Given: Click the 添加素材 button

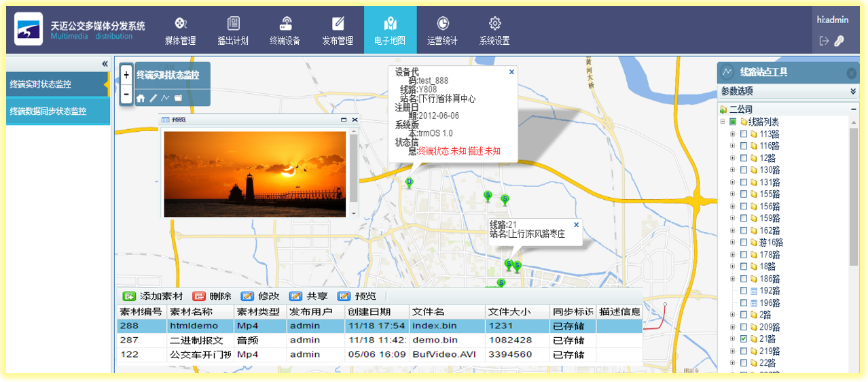Looking at the screenshot, I should point(153,296).
